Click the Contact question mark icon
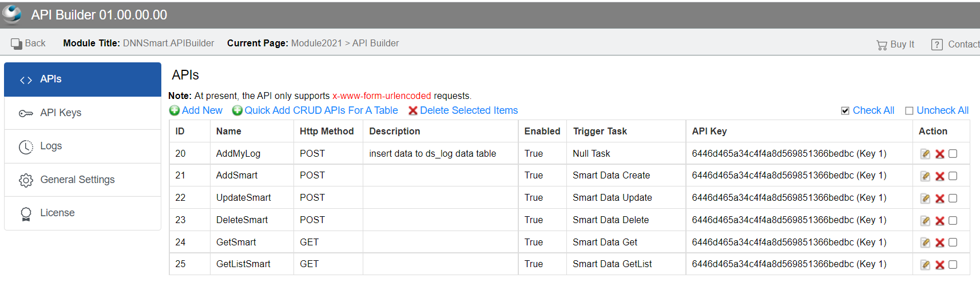This screenshot has height=286, width=980. (x=937, y=45)
